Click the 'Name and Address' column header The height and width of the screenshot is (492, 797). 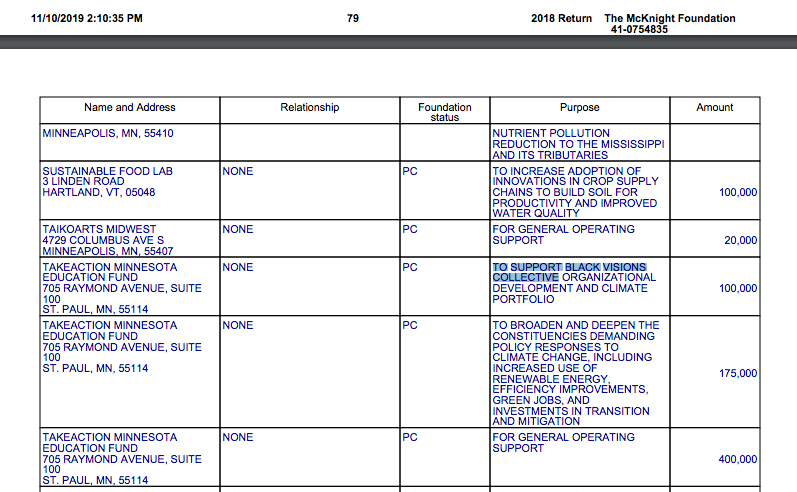pyautogui.click(x=130, y=107)
